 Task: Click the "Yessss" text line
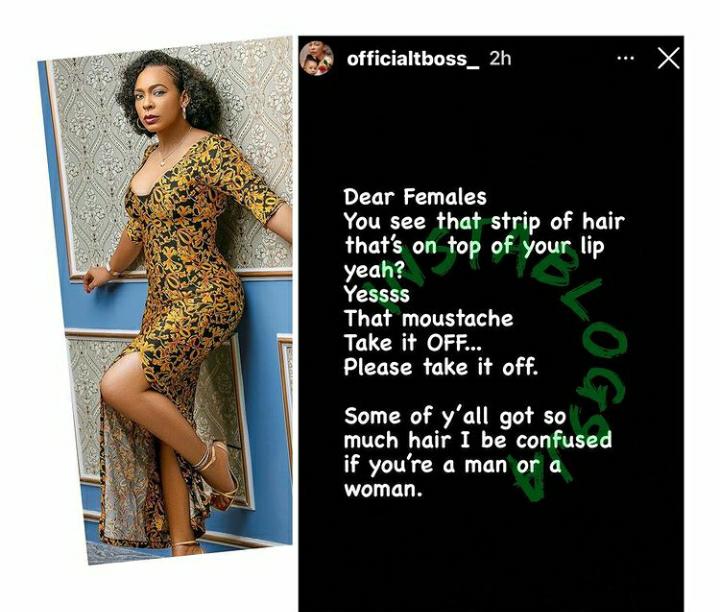(377, 294)
